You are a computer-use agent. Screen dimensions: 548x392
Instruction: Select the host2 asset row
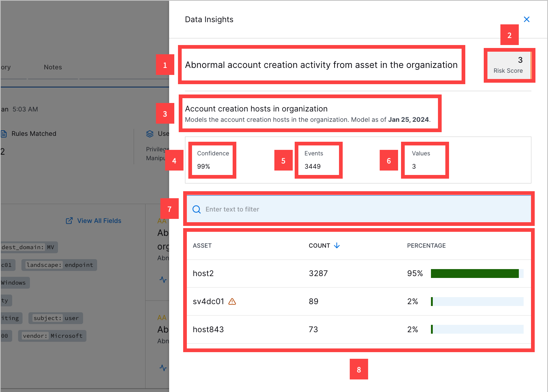(359, 274)
